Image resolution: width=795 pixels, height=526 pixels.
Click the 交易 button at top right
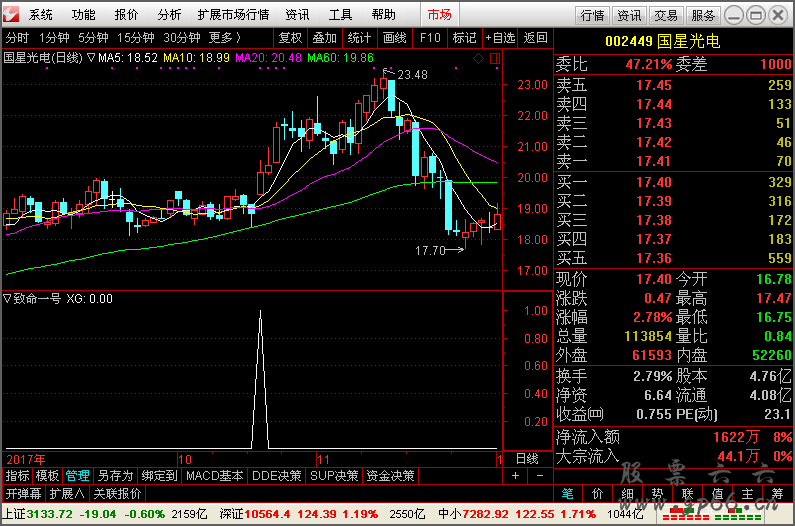[666, 15]
